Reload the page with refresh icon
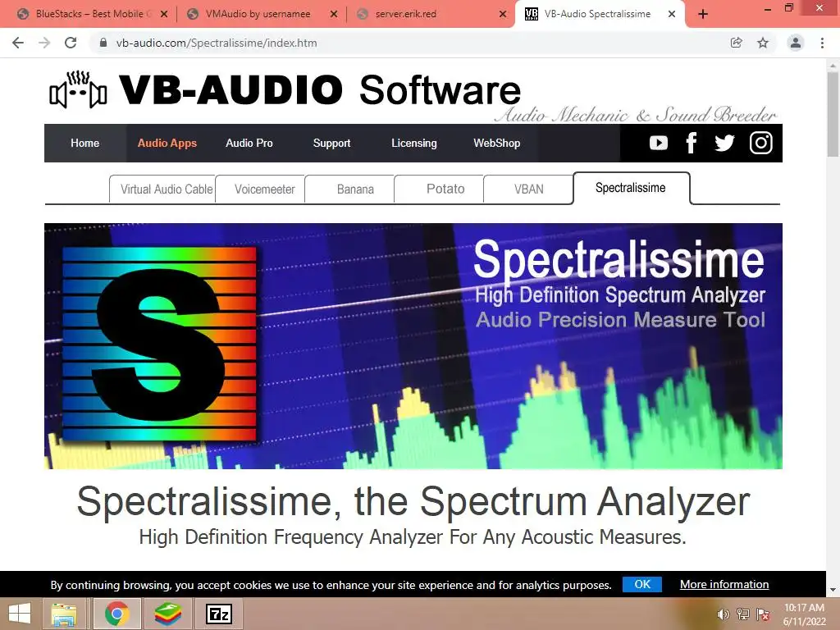The image size is (840, 630). [x=71, y=43]
